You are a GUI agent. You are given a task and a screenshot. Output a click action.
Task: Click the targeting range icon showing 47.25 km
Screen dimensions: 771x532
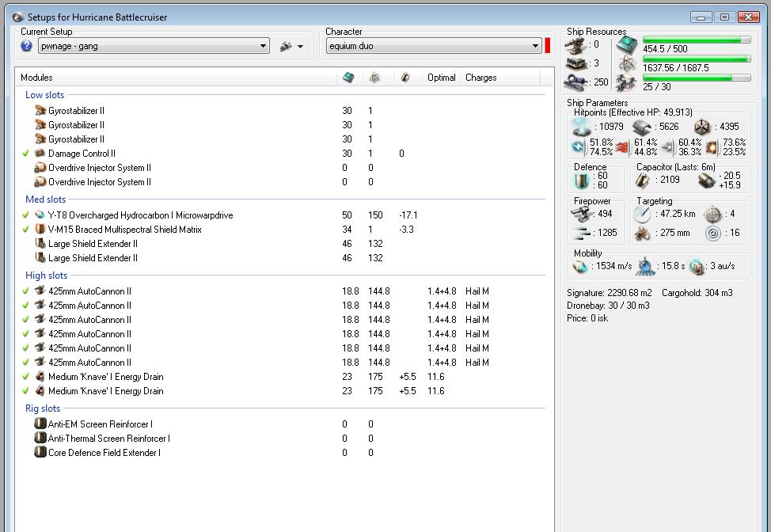[x=642, y=214]
